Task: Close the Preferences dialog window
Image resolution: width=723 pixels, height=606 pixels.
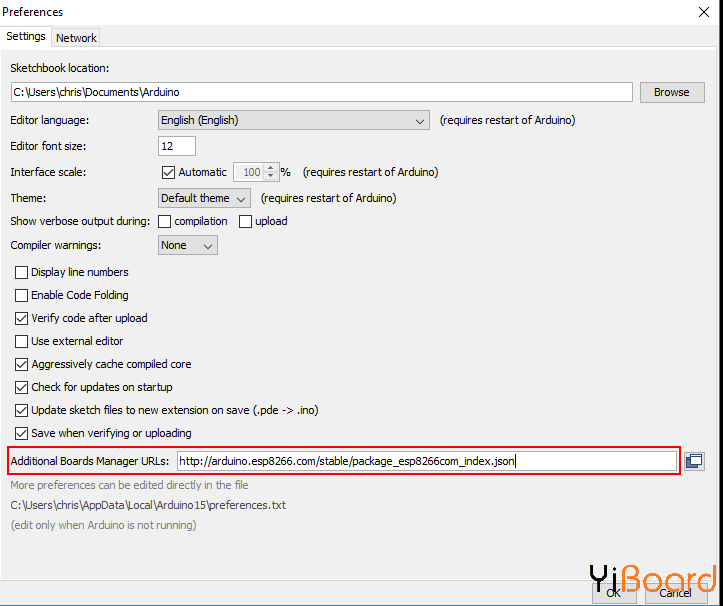Action: tap(703, 12)
